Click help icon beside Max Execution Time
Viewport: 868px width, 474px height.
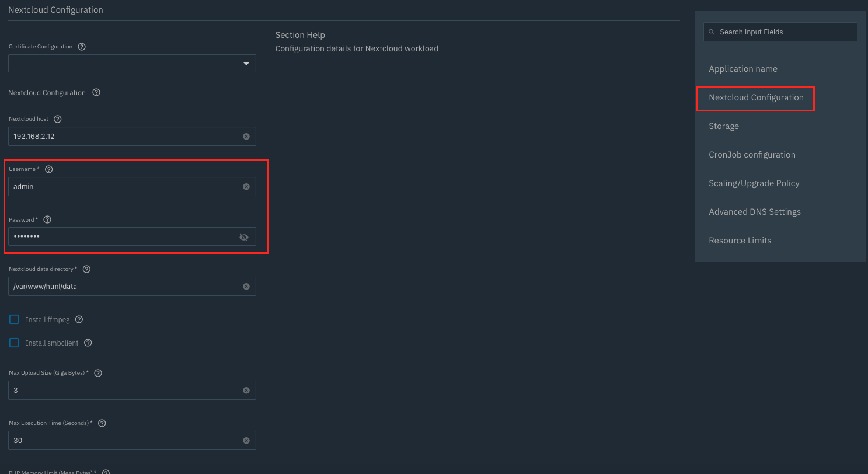point(102,423)
